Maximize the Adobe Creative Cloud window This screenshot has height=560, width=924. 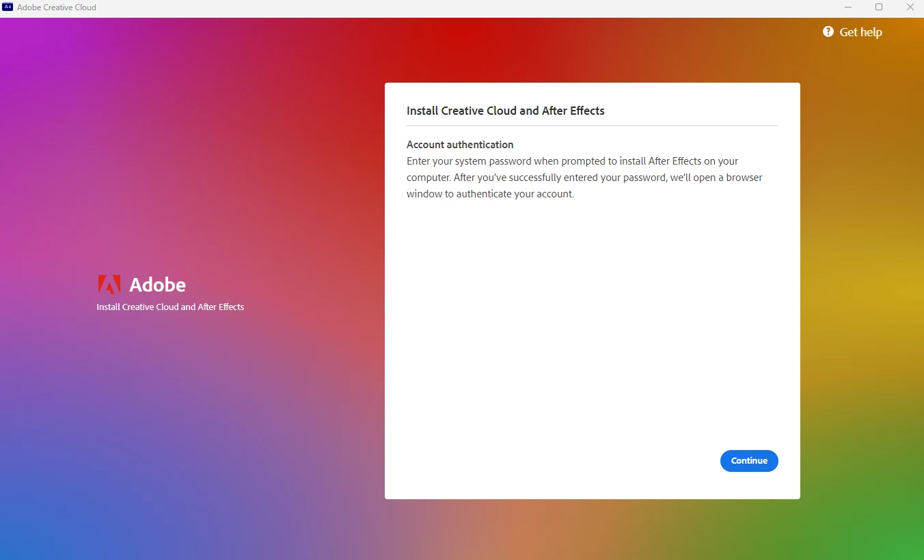point(879,8)
